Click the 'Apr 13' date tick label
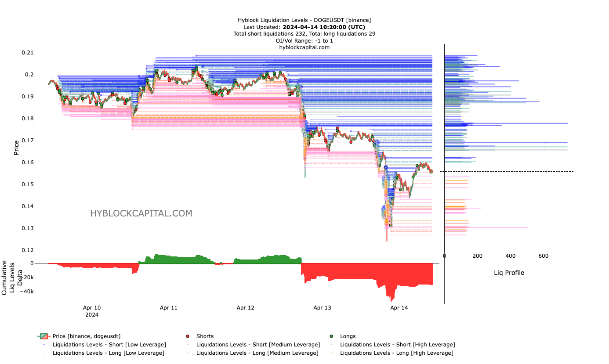This screenshot has height=364, width=609. pyautogui.click(x=322, y=308)
